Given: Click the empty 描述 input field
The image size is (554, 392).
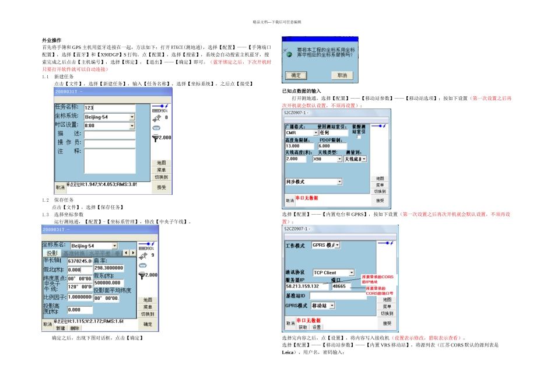Looking at the screenshot, I should [x=110, y=134].
